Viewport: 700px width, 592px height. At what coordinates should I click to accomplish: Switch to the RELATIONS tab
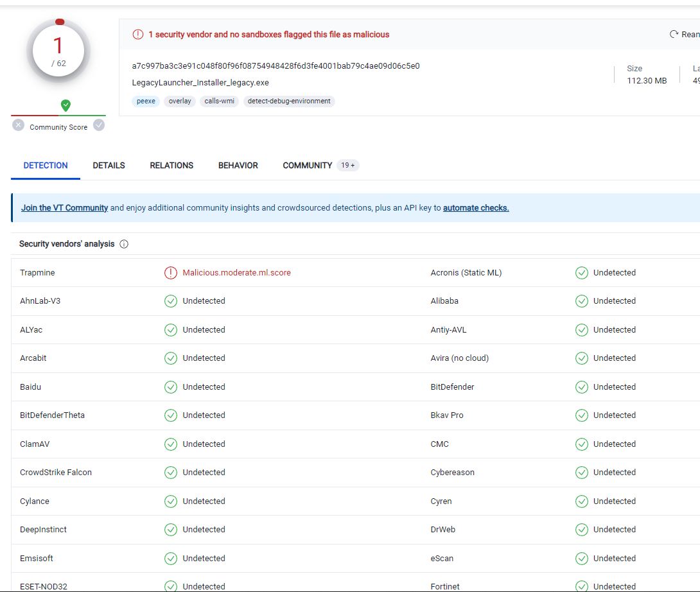point(171,166)
